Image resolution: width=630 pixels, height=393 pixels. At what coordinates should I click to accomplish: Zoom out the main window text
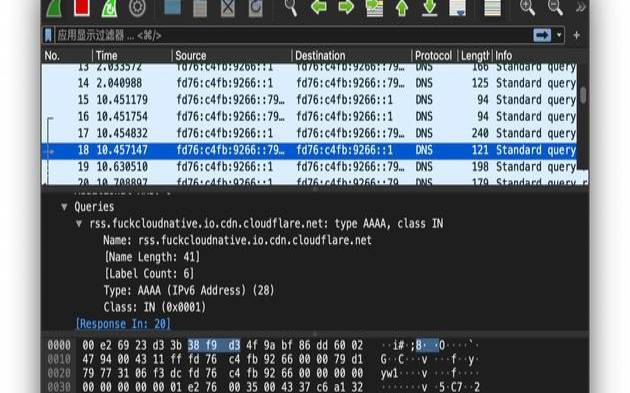[555, 8]
